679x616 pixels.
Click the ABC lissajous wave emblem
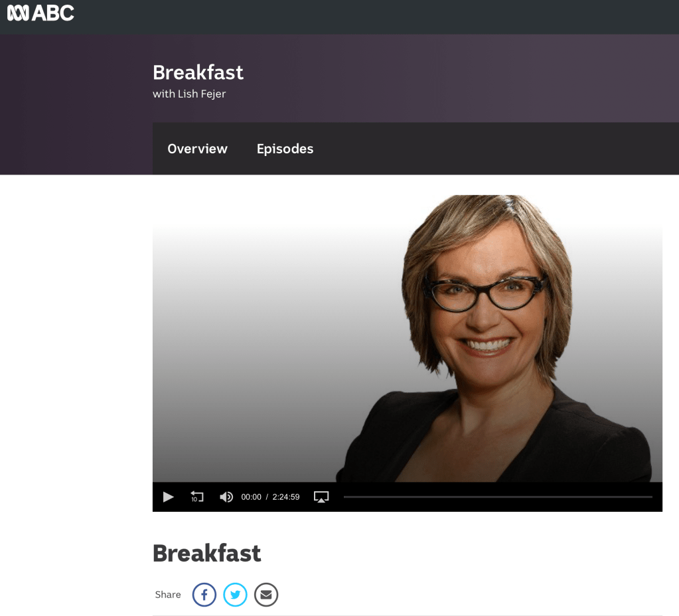pyautogui.click(x=18, y=13)
